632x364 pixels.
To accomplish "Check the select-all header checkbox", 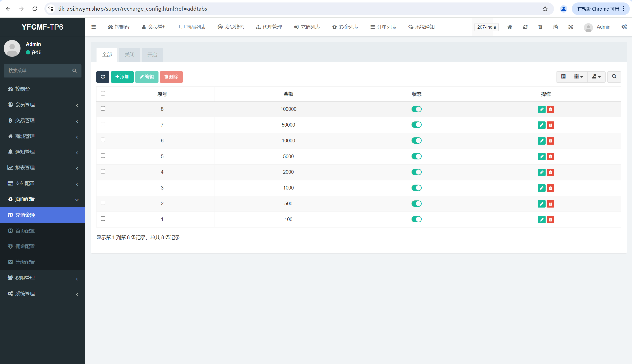I will (x=103, y=93).
